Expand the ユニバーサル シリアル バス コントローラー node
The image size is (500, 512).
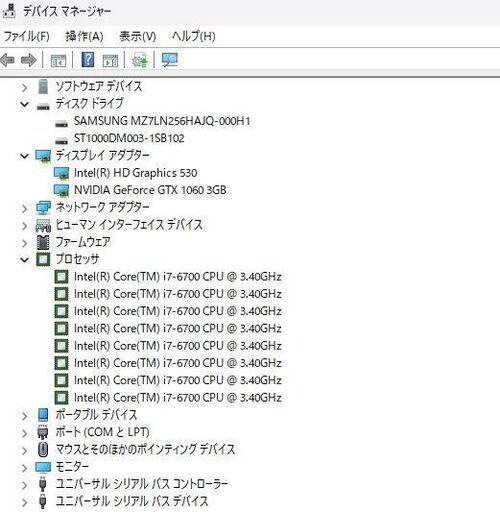click(x=24, y=485)
